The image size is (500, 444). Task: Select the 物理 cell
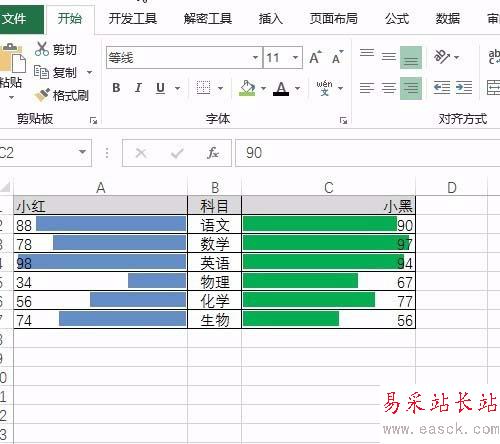pyautogui.click(x=215, y=281)
